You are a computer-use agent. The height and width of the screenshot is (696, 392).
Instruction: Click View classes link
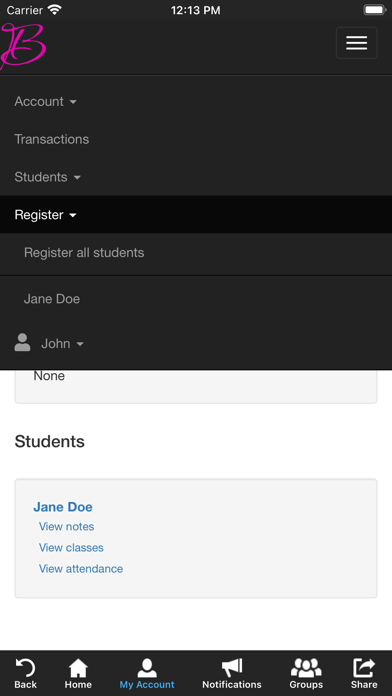[71, 548]
